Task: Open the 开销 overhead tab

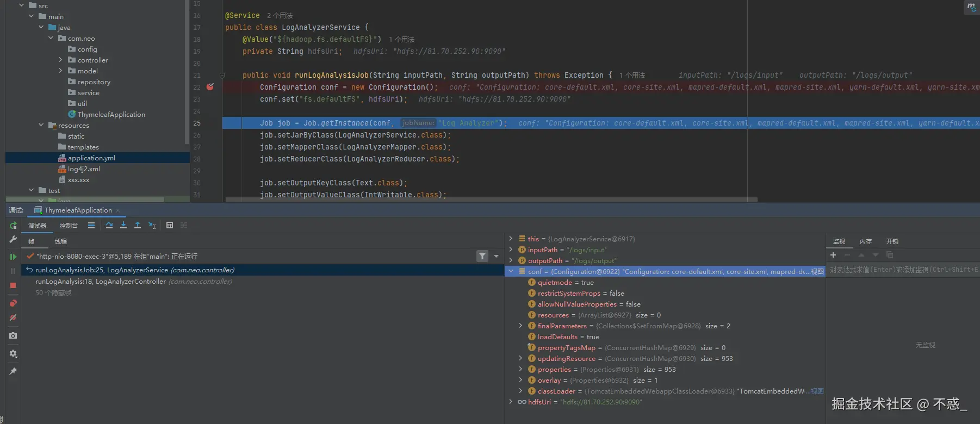Action: click(x=892, y=241)
